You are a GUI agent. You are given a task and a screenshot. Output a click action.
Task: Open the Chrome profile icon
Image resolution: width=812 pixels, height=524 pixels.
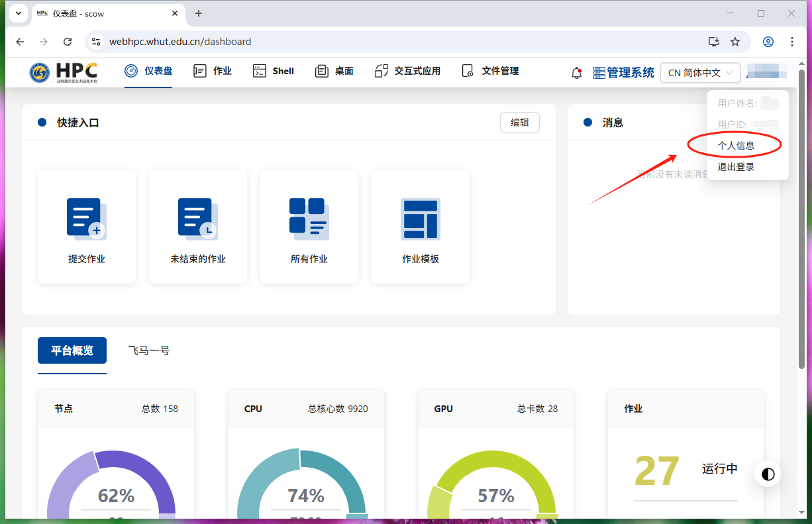pos(768,42)
